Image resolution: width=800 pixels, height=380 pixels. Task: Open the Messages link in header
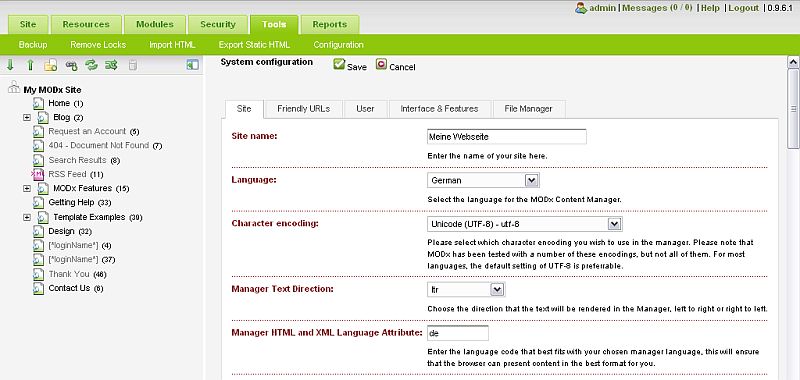[x=658, y=8]
